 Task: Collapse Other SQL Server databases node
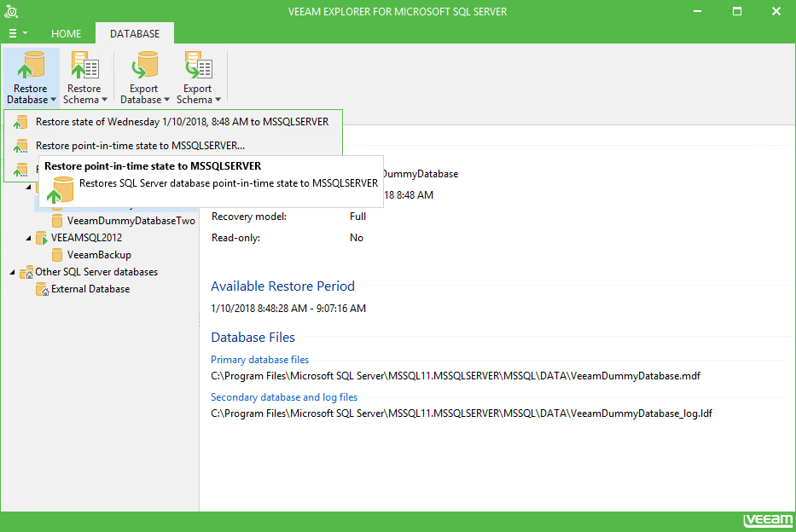click(x=12, y=272)
